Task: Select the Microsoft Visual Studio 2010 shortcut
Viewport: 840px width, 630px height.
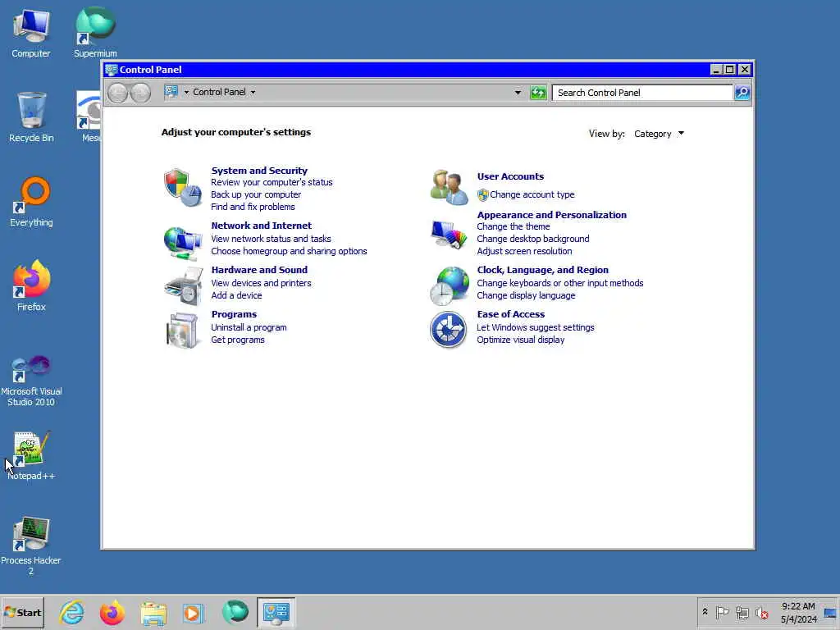Action: click(31, 381)
